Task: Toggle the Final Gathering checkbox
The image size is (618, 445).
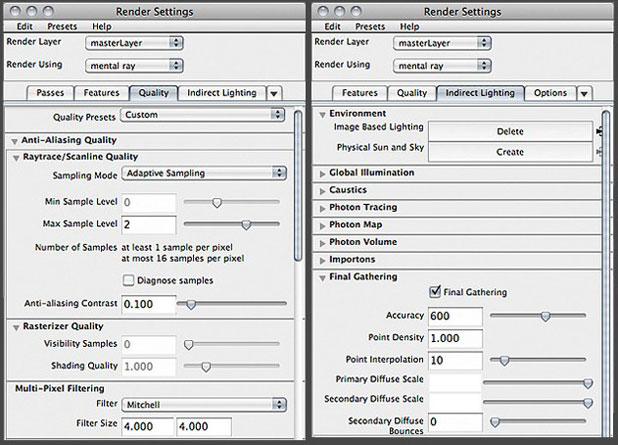Action: coord(434,292)
